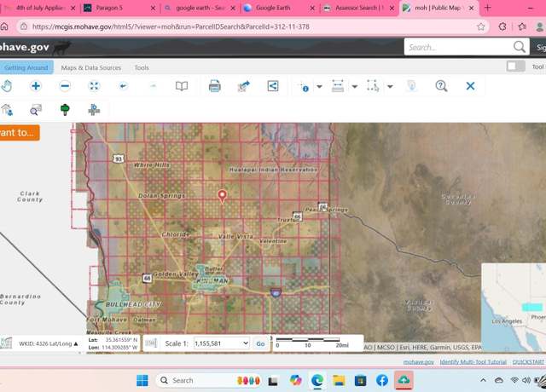Click the Zoom Out minus tool
This screenshot has height=392, width=546.
click(65, 86)
